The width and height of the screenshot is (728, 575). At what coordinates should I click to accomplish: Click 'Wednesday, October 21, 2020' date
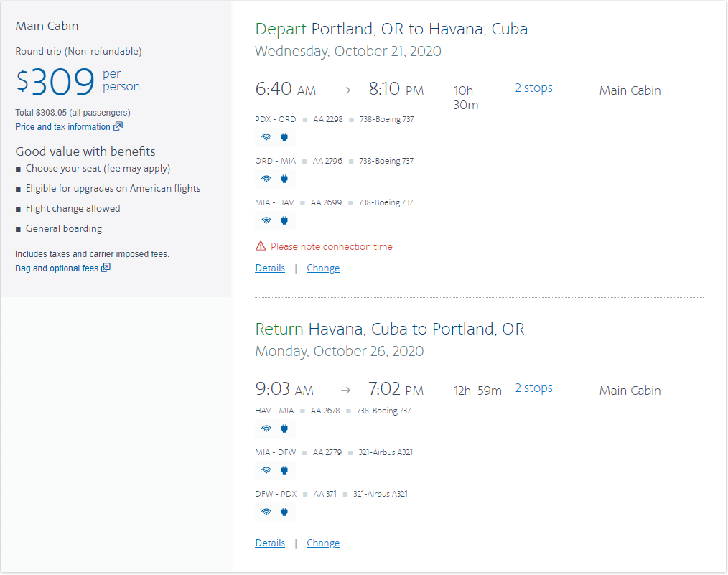click(348, 51)
